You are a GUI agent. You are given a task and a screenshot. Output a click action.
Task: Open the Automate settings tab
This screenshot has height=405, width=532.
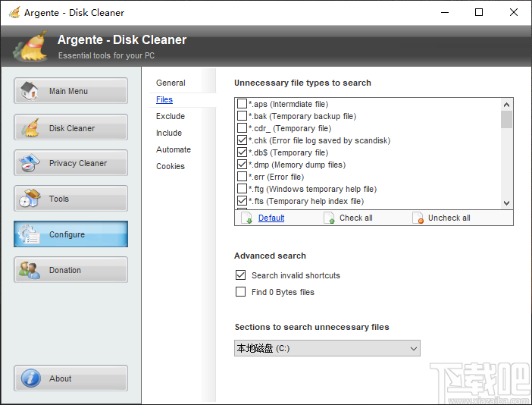click(174, 149)
